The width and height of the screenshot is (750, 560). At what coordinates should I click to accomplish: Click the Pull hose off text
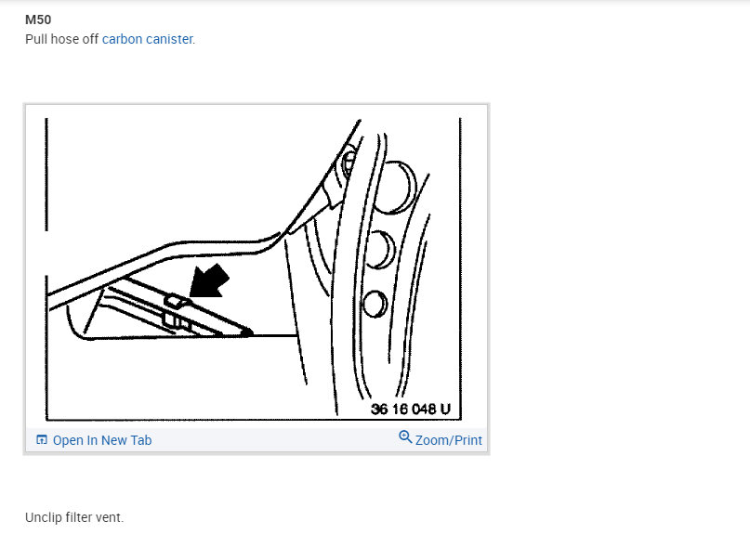click(x=61, y=39)
